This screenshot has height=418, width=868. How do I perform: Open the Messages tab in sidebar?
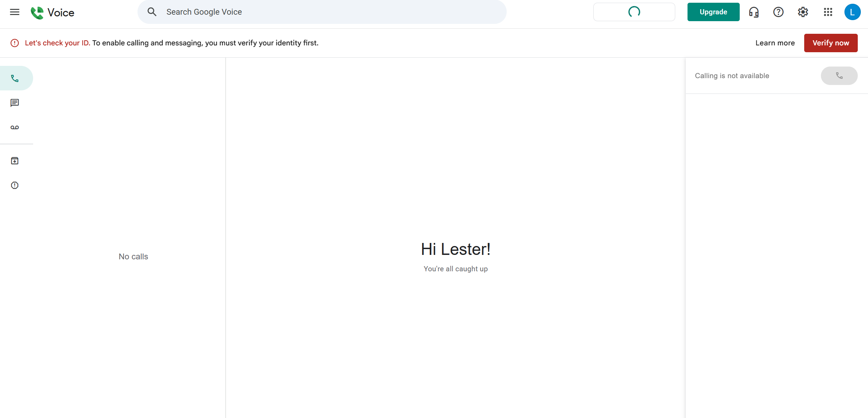click(x=15, y=103)
